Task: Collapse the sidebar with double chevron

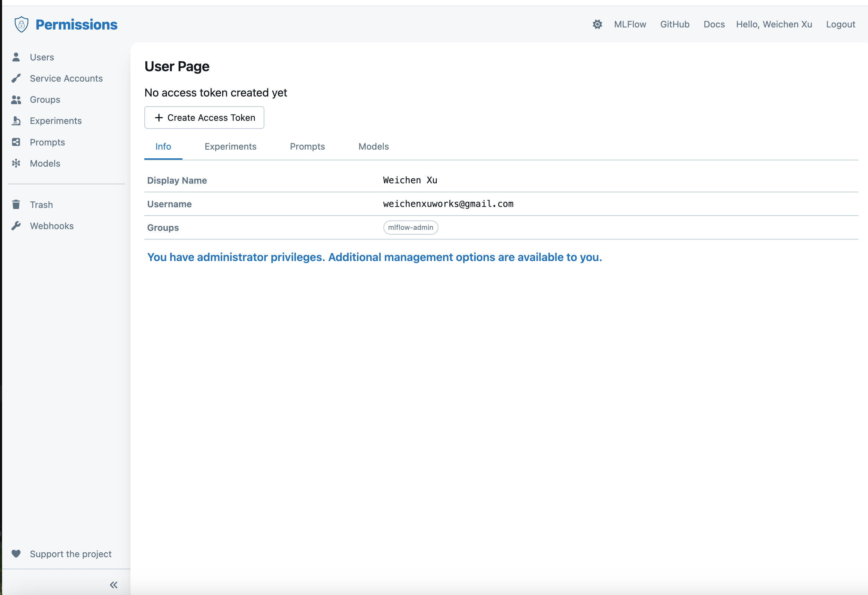Action: point(113,585)
